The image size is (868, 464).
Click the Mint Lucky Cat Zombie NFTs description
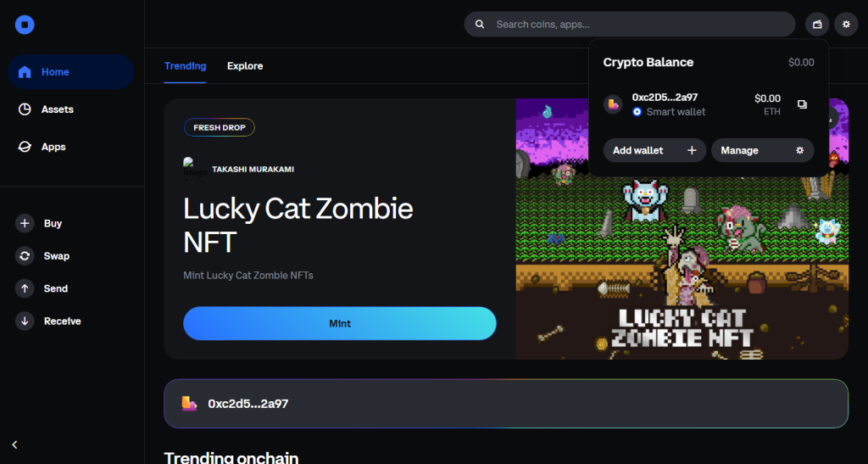[x=248, y=275]
